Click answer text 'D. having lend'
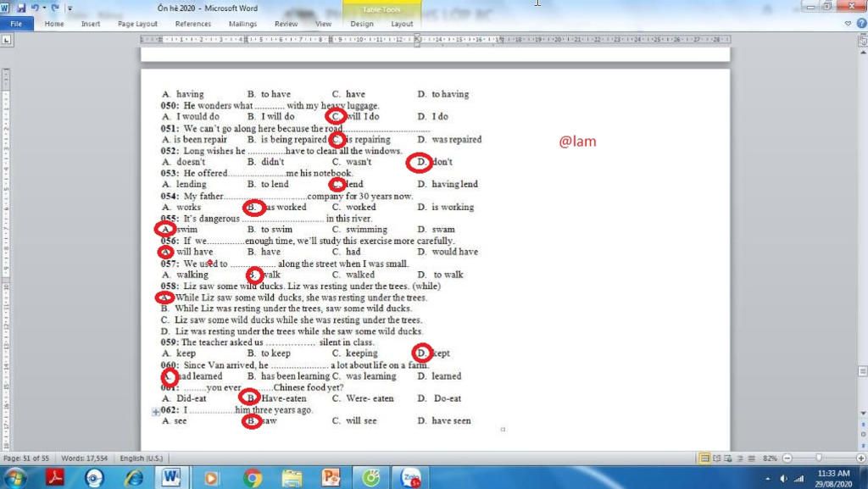Screen dimensions: 868x489 (448, 184)
